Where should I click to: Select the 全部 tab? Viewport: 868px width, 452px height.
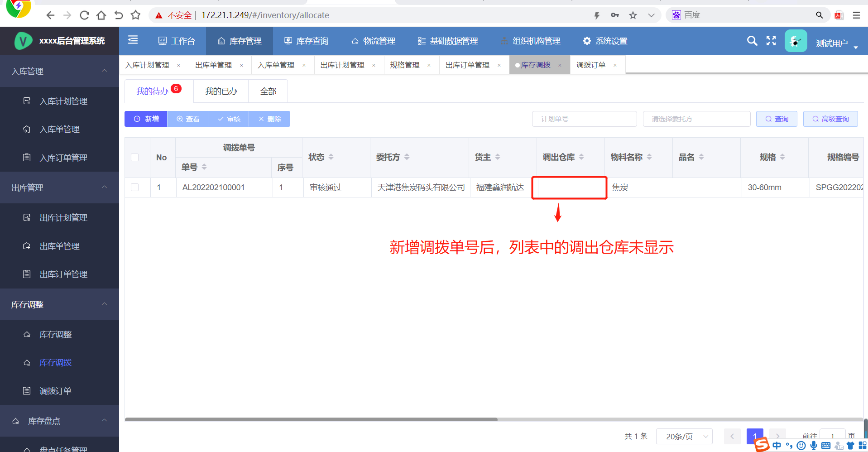(x=268, y=91)
